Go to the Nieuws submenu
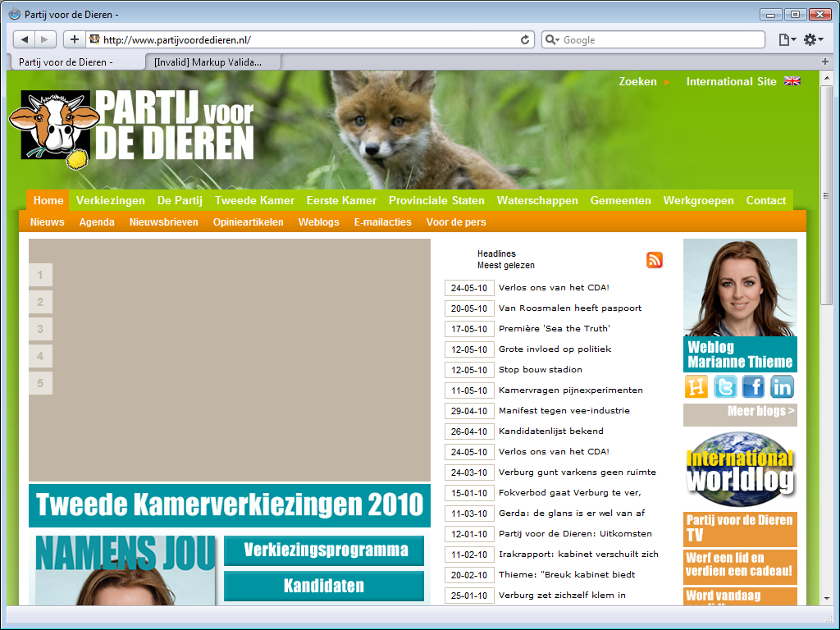Viewport: 840px width, 630px height. click(x=47, y=221)
